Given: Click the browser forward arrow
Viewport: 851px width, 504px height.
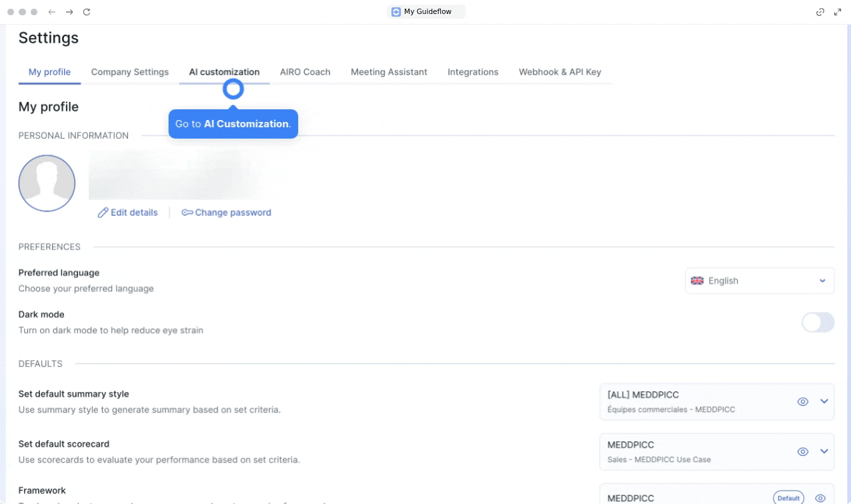Looking at the screenshot, I should (x=69, y=12).
